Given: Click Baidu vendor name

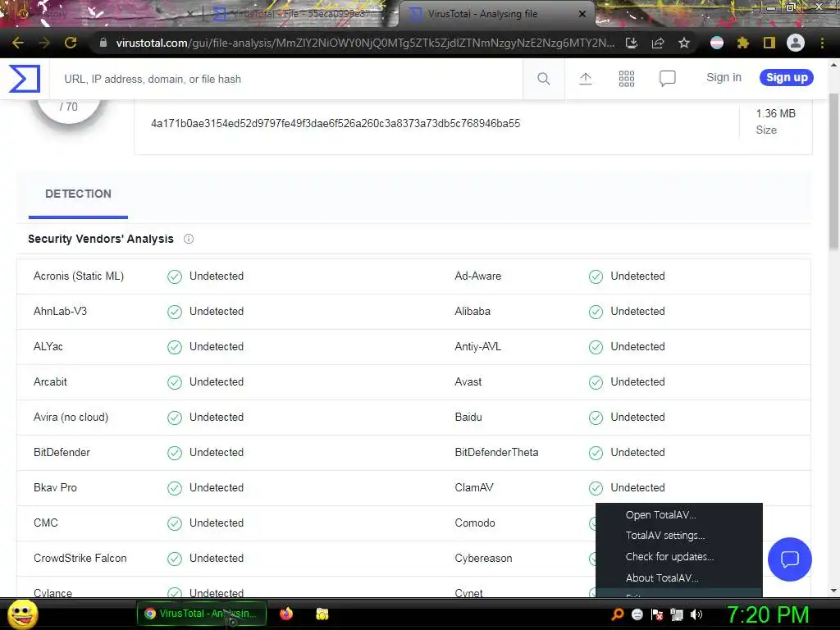Looking at the screenshot, I should click(x=468, y=417).
